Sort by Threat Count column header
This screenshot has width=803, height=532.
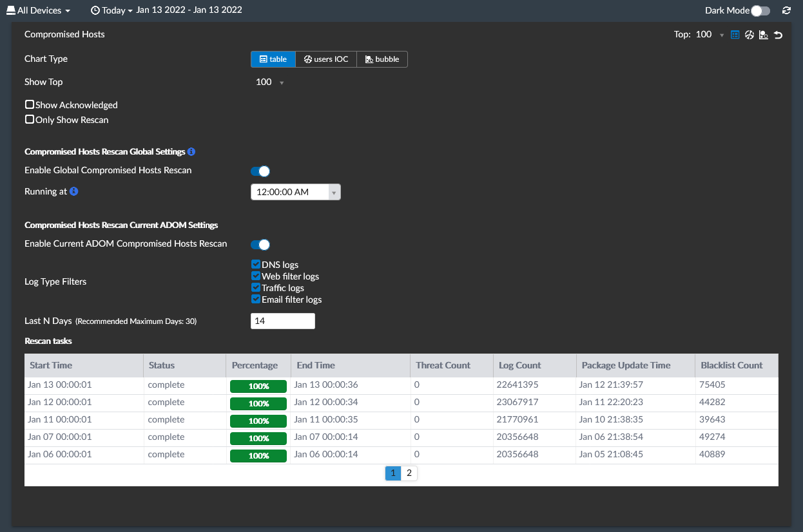tap(443, 365)
